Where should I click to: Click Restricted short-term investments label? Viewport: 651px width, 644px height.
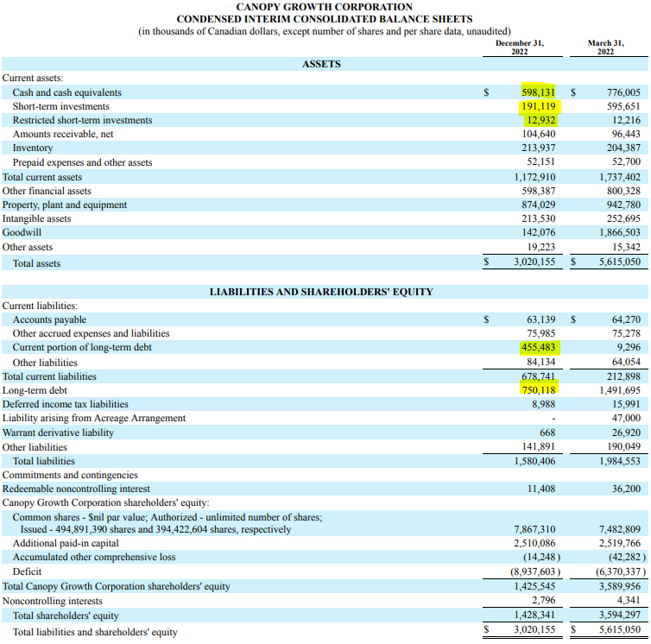[x=82, y=120]
